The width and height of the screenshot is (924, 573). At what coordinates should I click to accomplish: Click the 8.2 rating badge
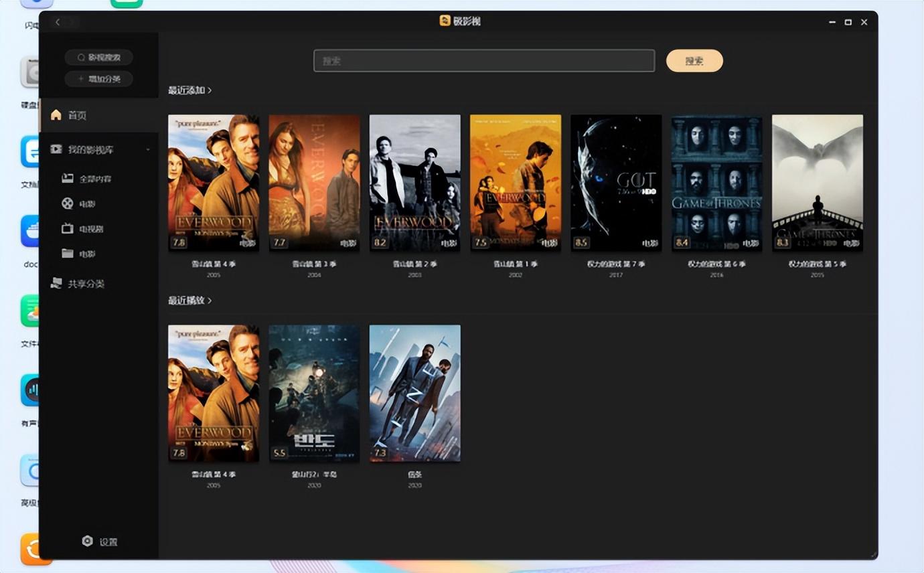click(x=380, y=242)
